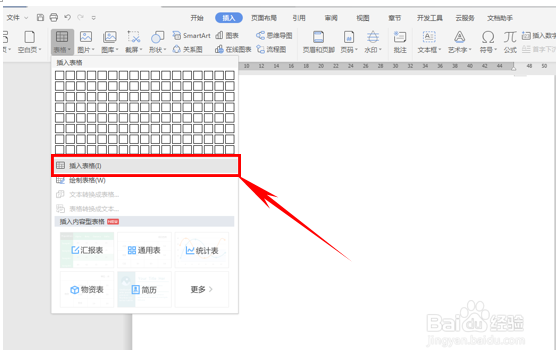Select the 统计表 content table template
556x360 pixels.
tap(202, 250)
